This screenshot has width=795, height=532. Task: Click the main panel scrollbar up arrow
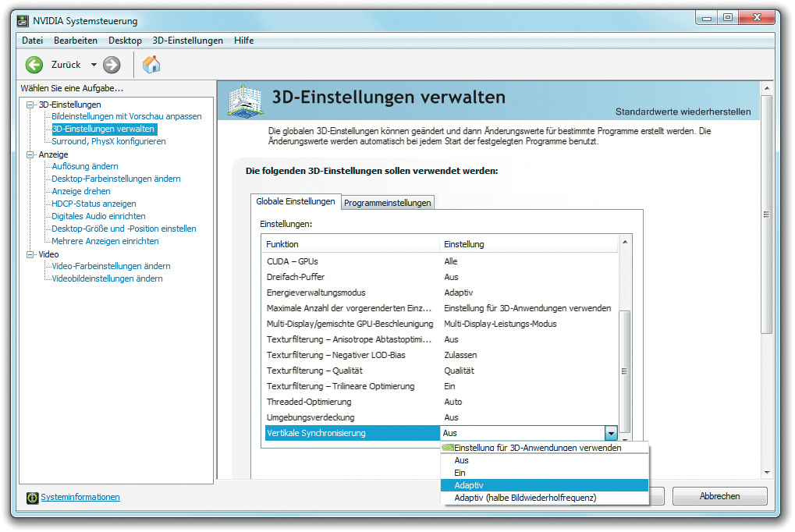[767, 88]
